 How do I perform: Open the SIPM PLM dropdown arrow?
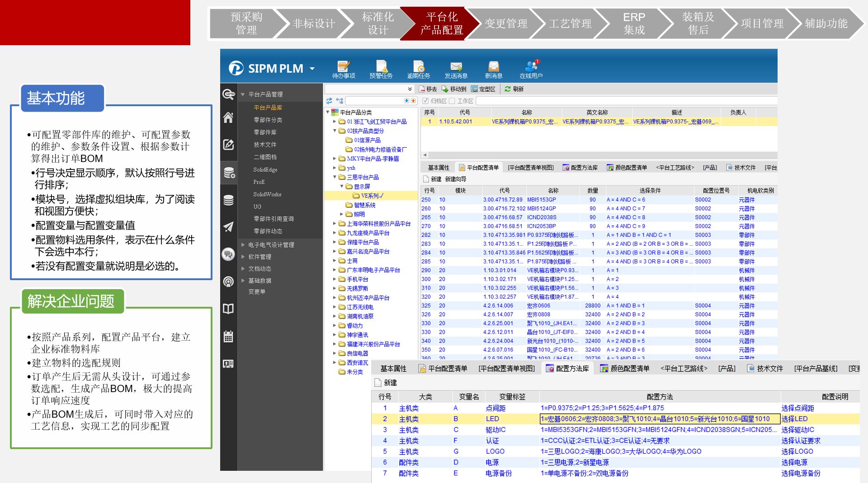(x=312, y=69)
